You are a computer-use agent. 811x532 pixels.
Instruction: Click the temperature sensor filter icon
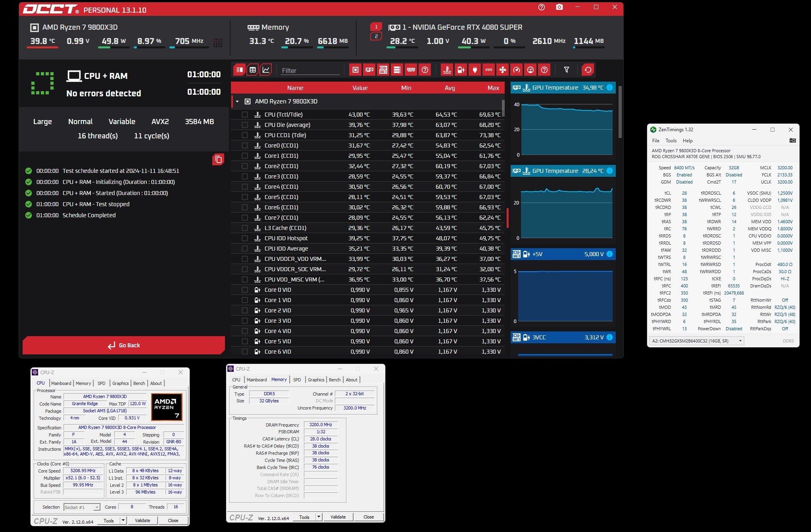(x=447, y=70)
